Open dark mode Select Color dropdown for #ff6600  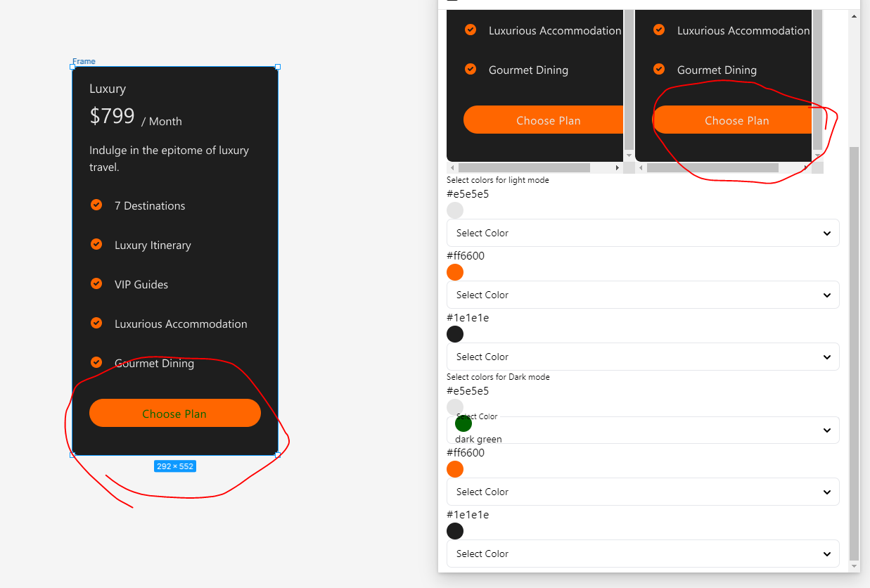(643, 492)
